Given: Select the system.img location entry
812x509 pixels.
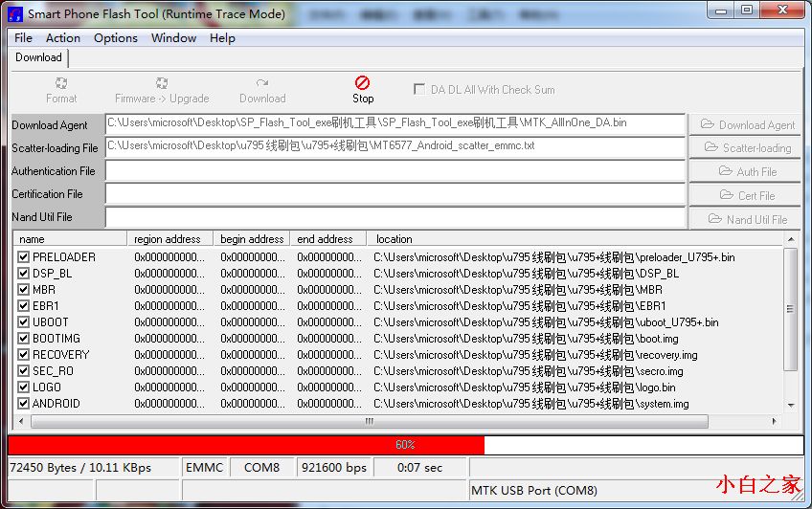Looking at the screenshot, I should click(531, 404).
